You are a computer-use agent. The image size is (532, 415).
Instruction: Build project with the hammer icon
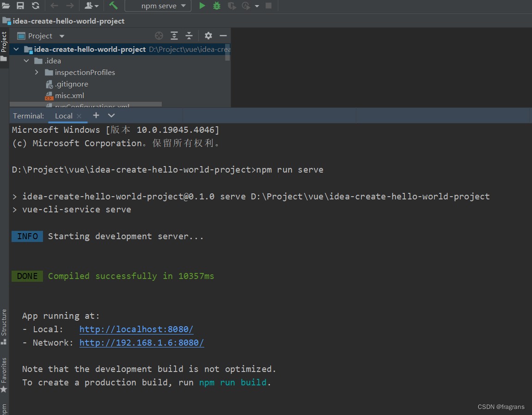click(x=113, y=6)
